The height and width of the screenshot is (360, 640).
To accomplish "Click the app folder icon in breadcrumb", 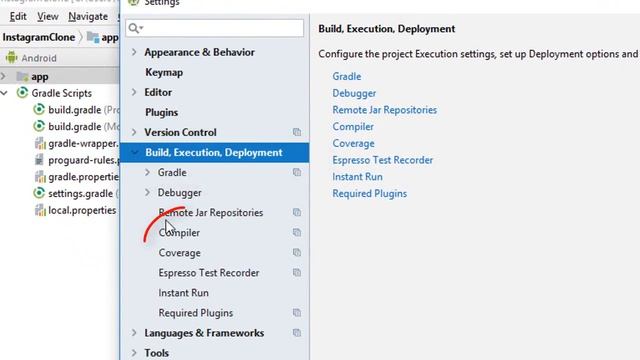I will click(x=93, y=37).
